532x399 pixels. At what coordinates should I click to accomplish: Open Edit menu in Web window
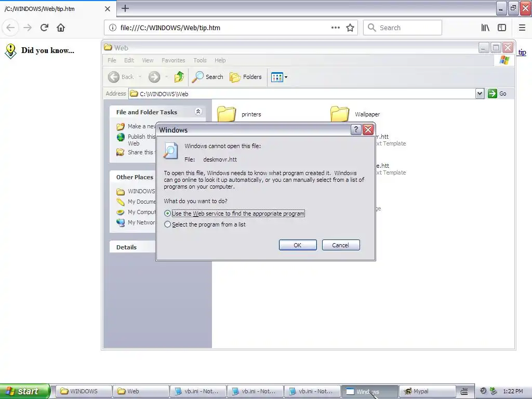click(x=129, y=60)
